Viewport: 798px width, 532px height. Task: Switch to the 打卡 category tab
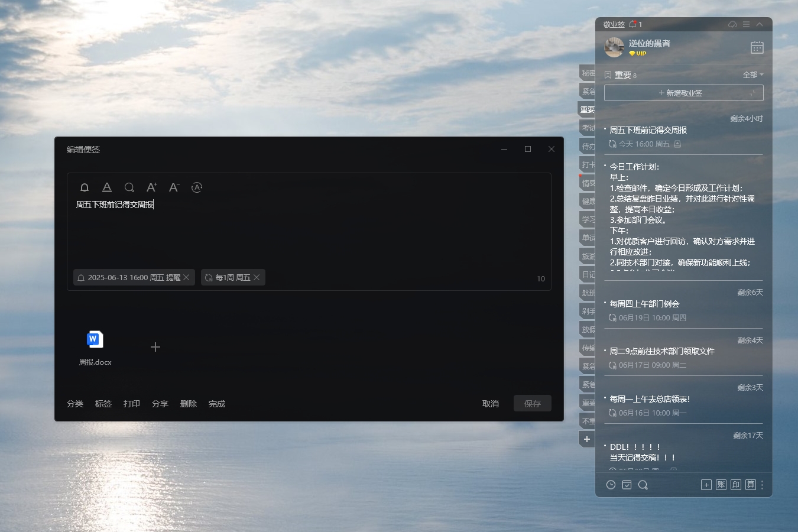(587, 164)
